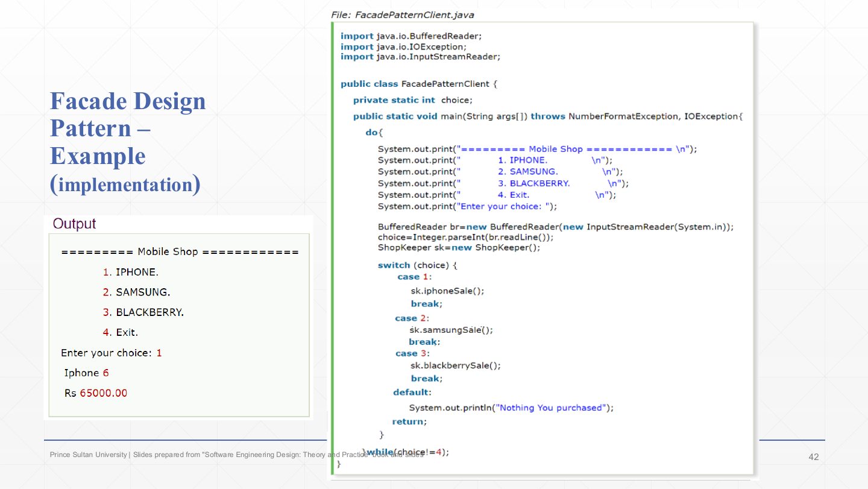
Task: Click the 'return;' statement
Action: [x=409, y=421]
